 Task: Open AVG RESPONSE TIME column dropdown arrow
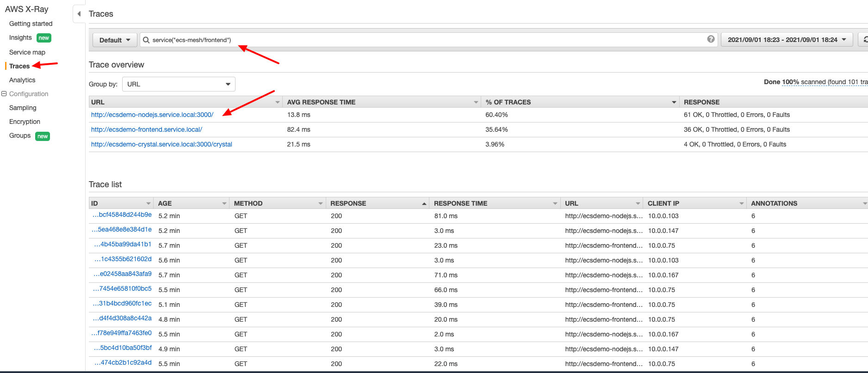tap(476, 102)
